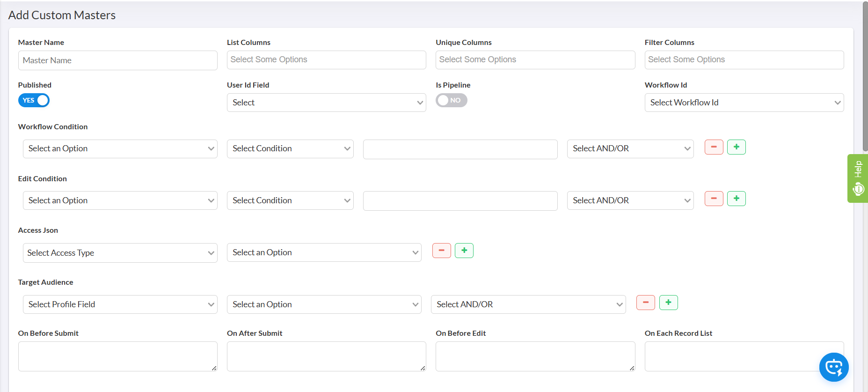Open the Workflow Id dropdown
868x392 pixels.
coord(744,103)
